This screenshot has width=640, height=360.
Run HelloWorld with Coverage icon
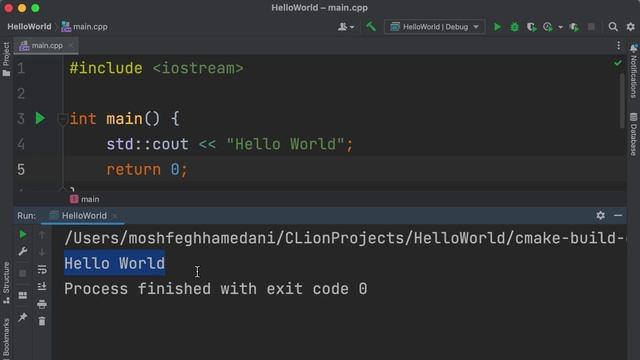click(531, 27)
